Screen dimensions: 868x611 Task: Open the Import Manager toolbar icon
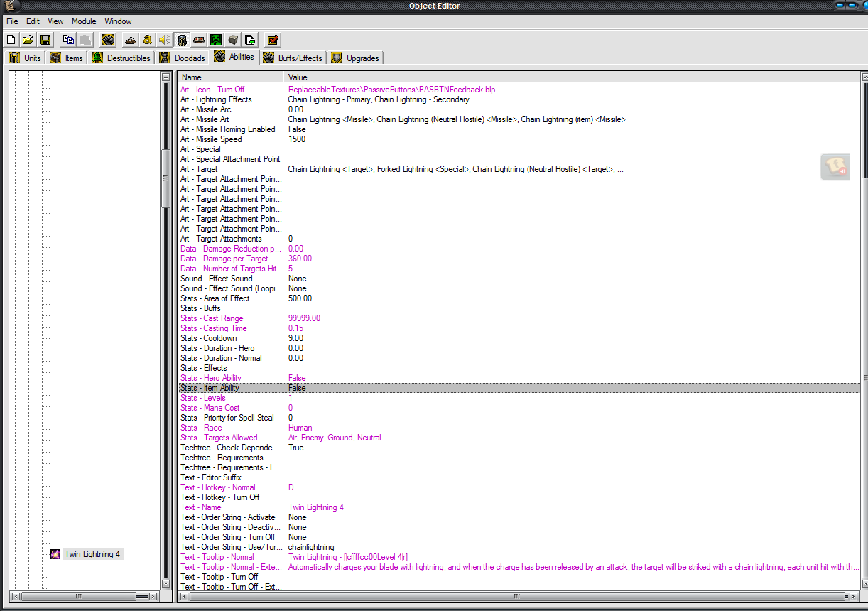click(x=250, y=40)
